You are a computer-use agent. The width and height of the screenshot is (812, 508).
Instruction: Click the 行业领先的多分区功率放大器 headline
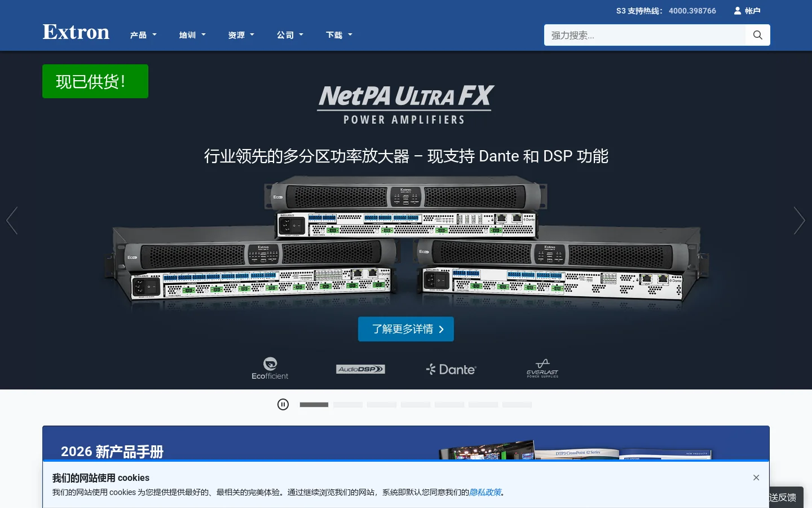click(406, 156)
